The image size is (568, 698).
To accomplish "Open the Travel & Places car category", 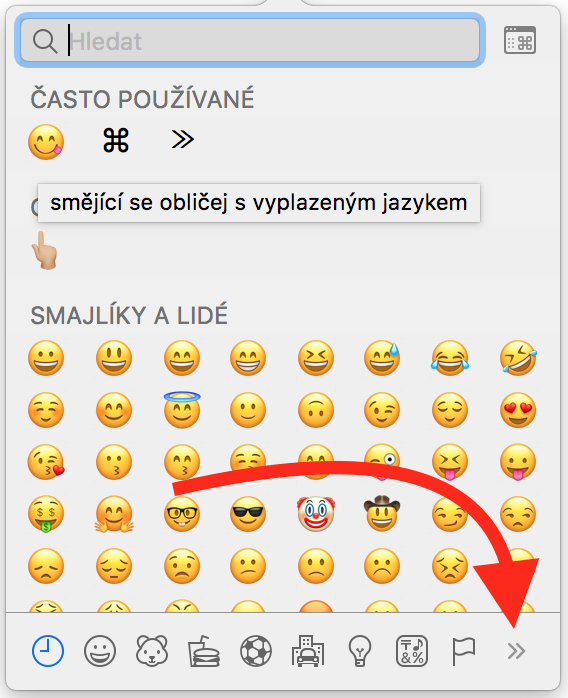I will click(308, 651).
